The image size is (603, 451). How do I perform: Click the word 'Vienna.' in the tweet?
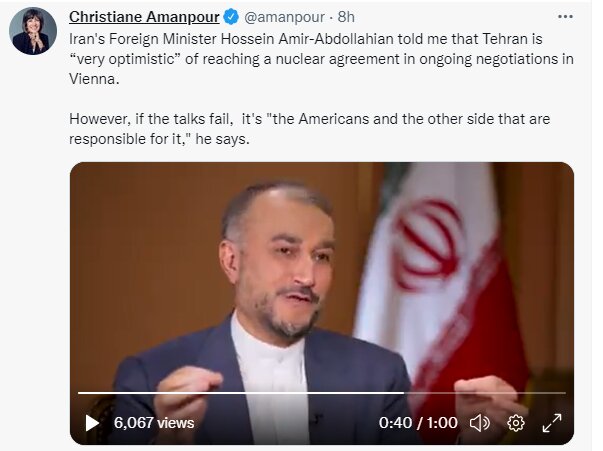pos(94,79)
